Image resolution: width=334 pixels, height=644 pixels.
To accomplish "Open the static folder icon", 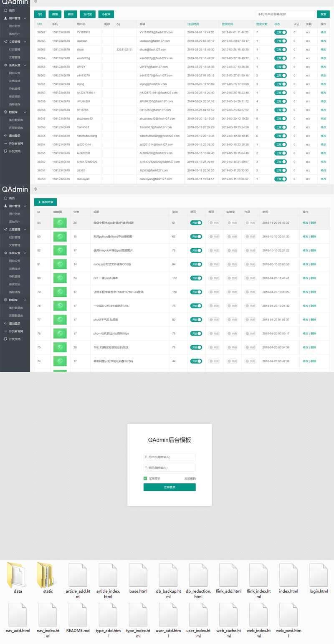I will click(x=48, y=575).
